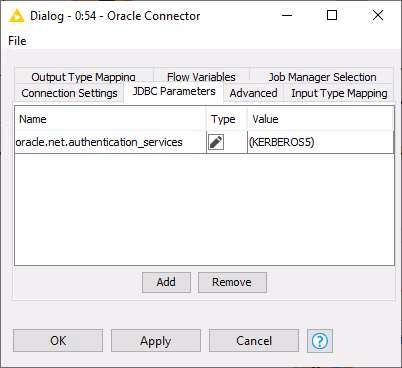Cancel the dialog
Image resolution: width=402 pixels, height=368 pixels.
pyautogui.click(x=254, y=341)
